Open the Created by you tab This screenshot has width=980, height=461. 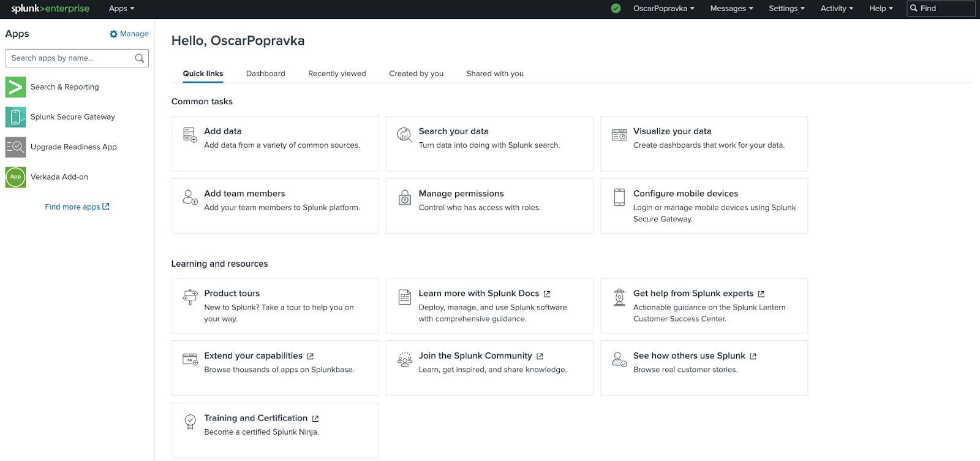(416, 74)
